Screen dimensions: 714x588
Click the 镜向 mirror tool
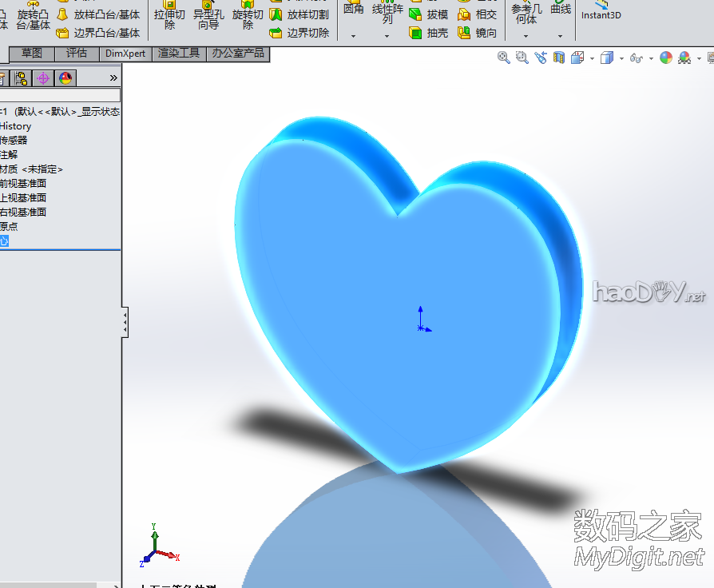(x=478, y=33)
